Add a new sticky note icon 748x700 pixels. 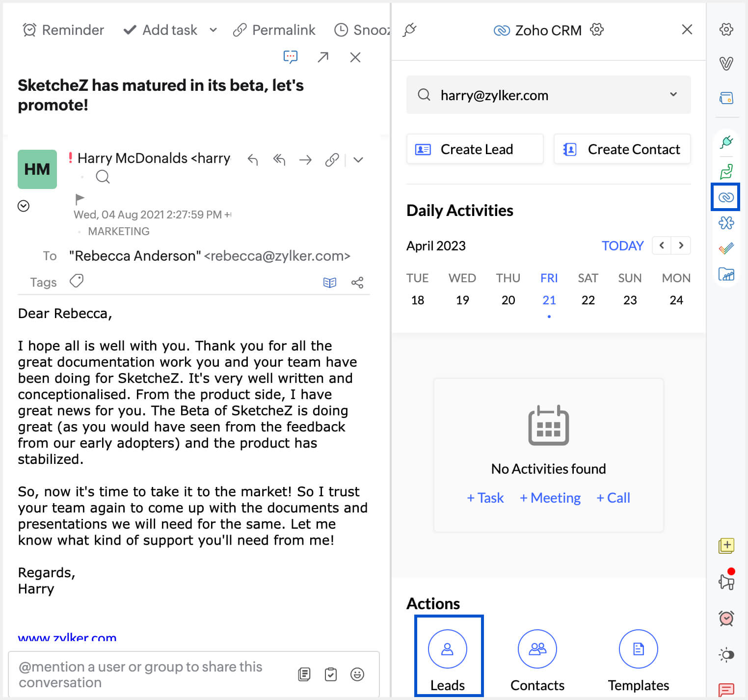click(x=726, y=545)
